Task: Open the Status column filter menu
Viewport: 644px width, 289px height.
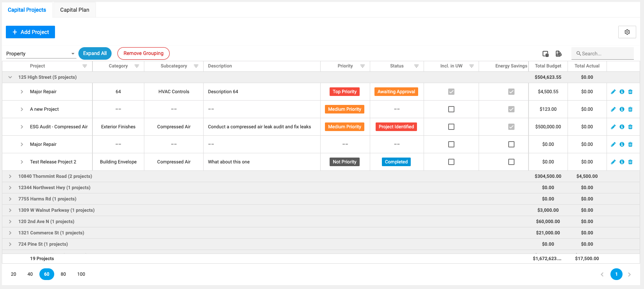Action: coord(416,66)
